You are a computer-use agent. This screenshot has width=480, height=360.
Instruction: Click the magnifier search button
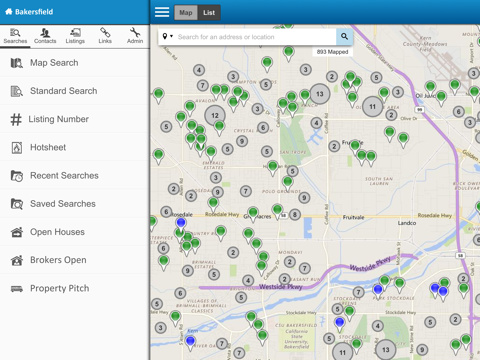[344, 37]
